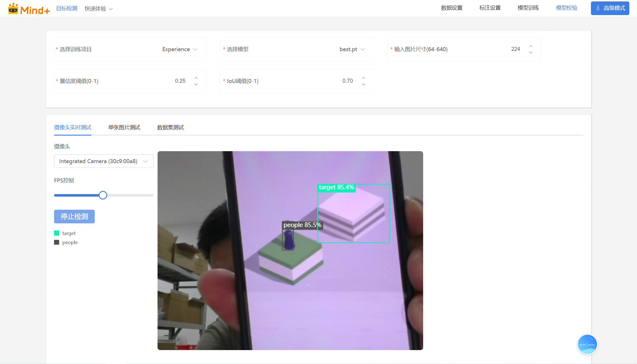Increase 输入图片尺寸 with the up arrow
Screen dimensions: 637x364
click(531, 46)
